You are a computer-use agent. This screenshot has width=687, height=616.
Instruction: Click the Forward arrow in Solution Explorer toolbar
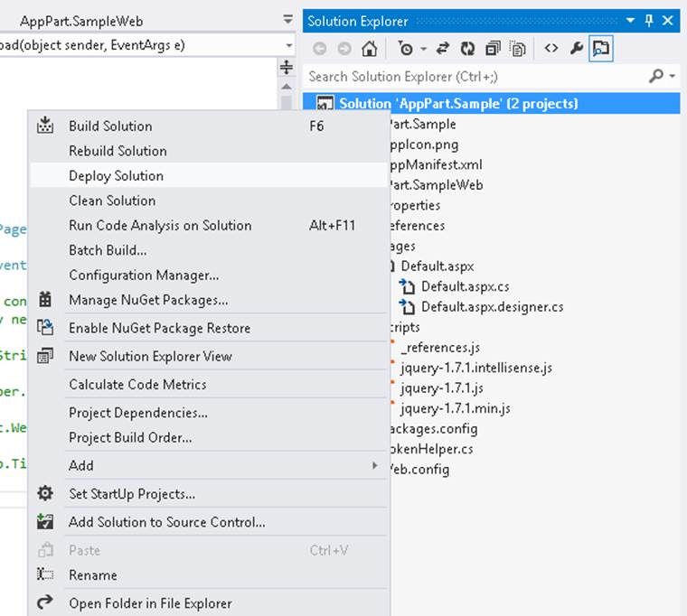(x=344, y=49)
